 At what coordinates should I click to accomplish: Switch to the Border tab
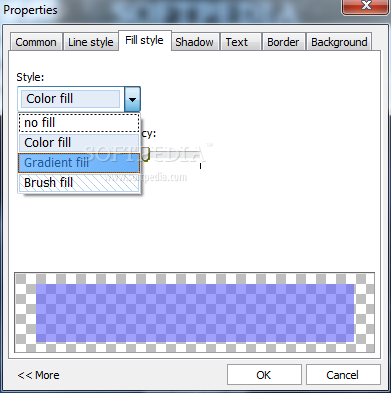coord(283,42)
